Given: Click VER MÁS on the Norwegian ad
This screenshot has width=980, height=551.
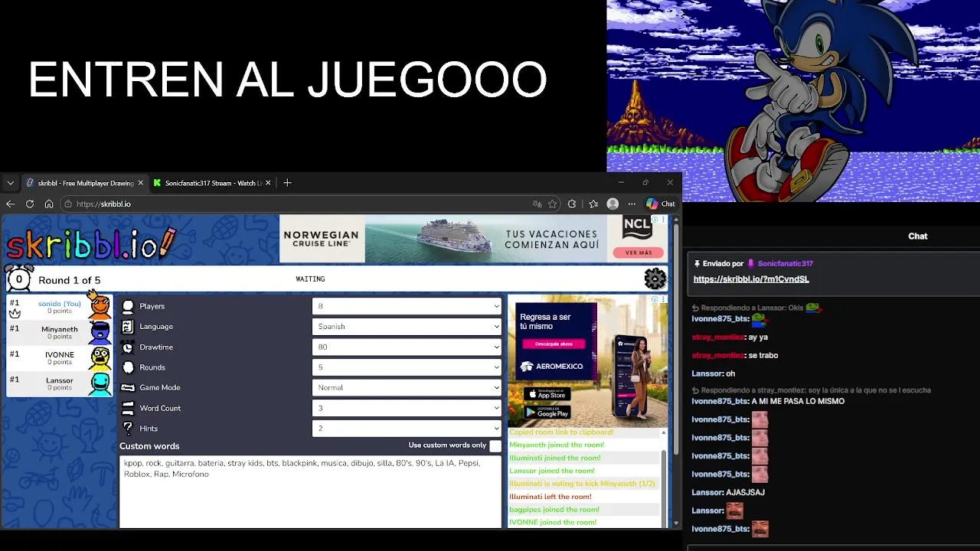Looking at the screenshot, I should coord(639,253).
